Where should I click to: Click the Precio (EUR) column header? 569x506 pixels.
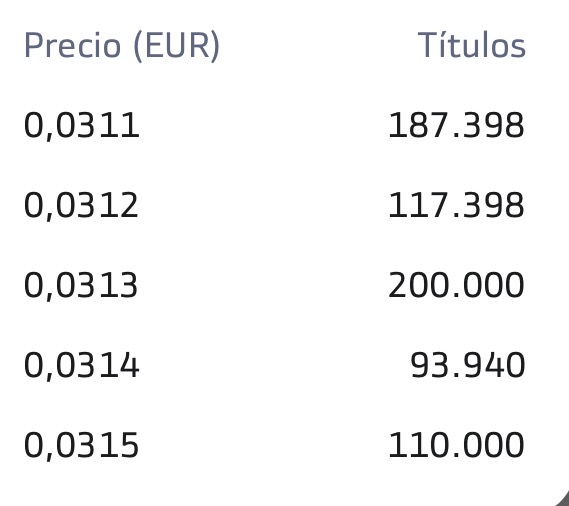tap(122, 45)
